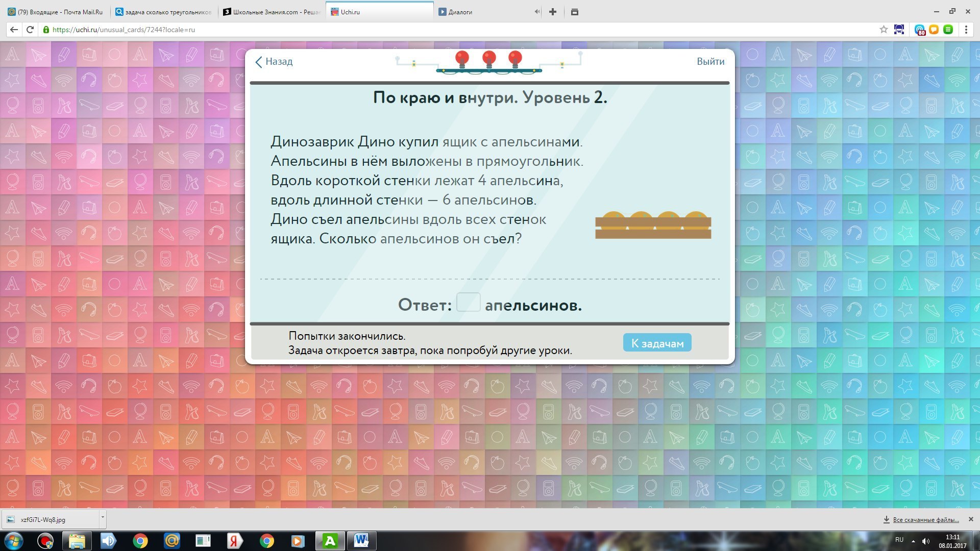This screenshot has width=980, height=551.
Task: Click the К задачам button
Action: coord(657,343)
